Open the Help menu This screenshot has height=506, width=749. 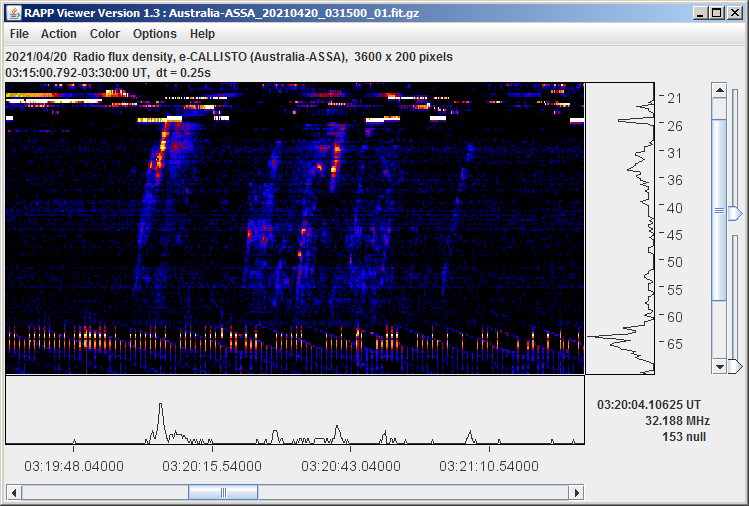202,34
